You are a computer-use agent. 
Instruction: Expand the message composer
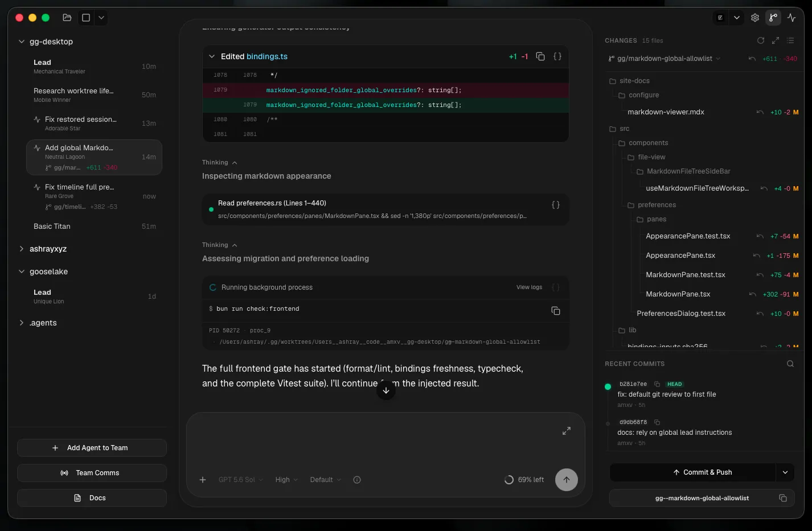click(x=567, y=431)
